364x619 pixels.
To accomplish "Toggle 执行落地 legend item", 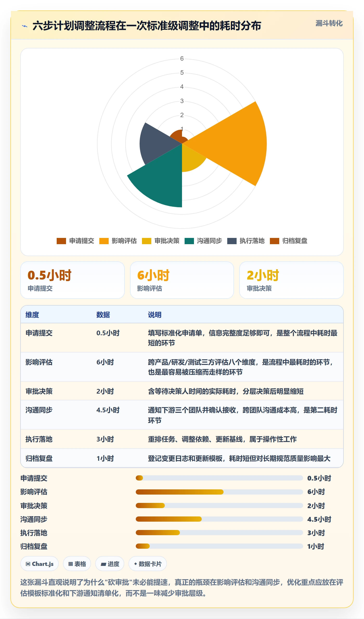I will pos(246,241).
